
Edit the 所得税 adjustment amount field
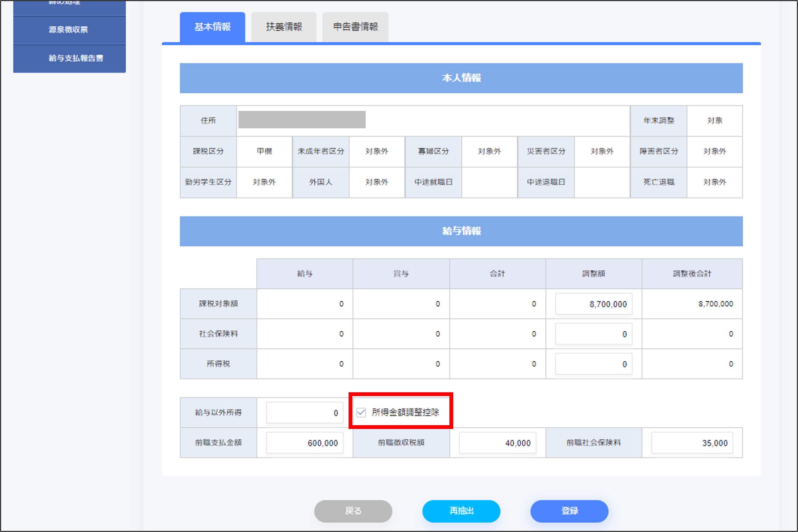click(594, 364)
